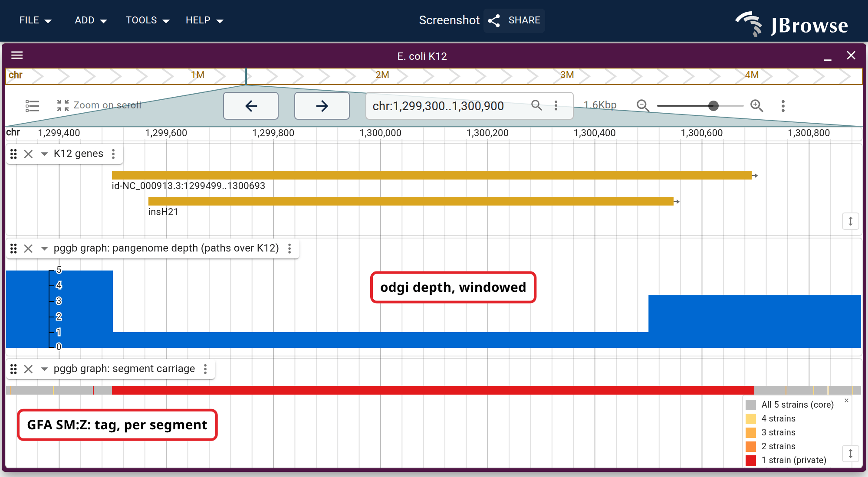Viewport: 868px width, 477px height.
Task: Open the track selector list icon
Action: 32,106
